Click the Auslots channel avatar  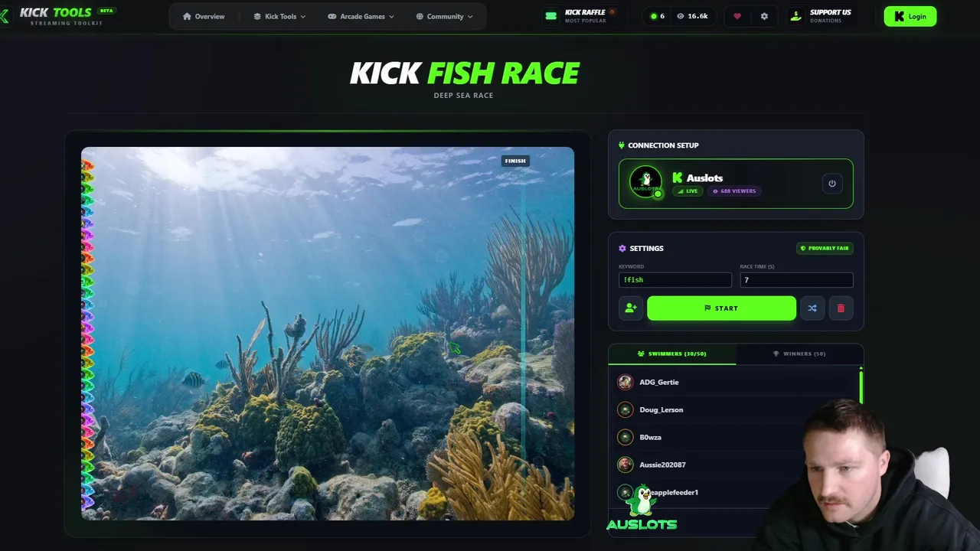(645, 182)
